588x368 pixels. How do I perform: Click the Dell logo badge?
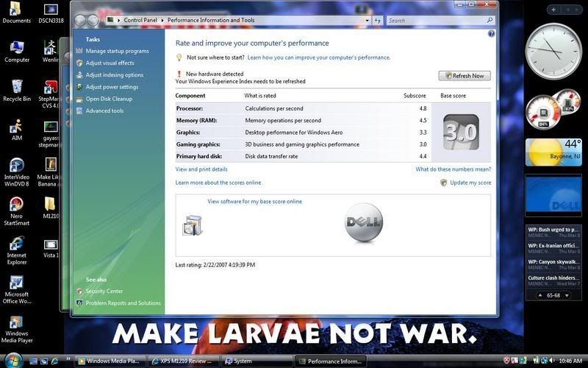[x=363, y=222]
